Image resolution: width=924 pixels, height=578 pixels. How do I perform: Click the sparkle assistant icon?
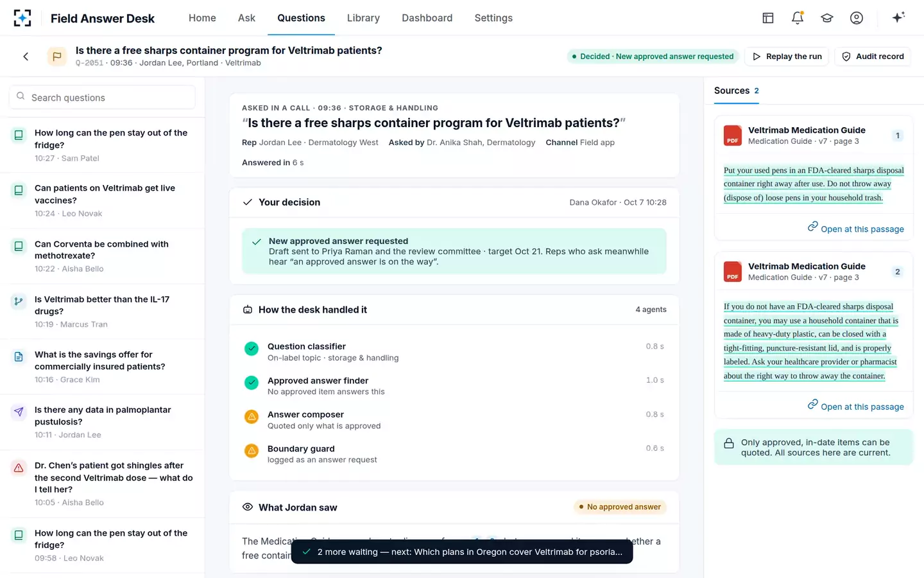pos(898,17)
